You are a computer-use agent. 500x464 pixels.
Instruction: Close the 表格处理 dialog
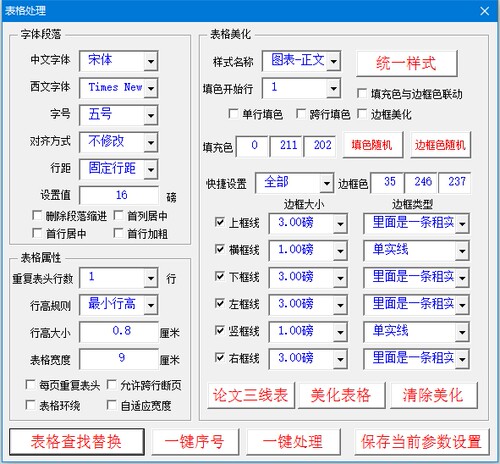485,11
